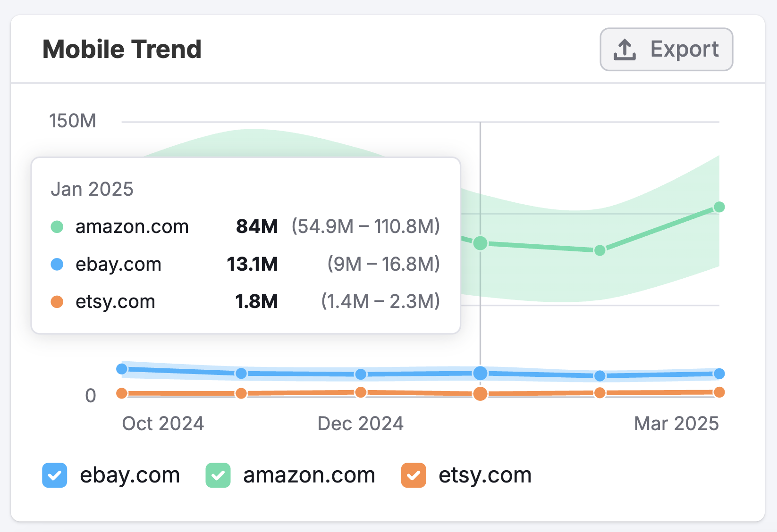This screenshot has height=532, width=777.
Task: Click the 150M axis label
Action: point(73,121)
